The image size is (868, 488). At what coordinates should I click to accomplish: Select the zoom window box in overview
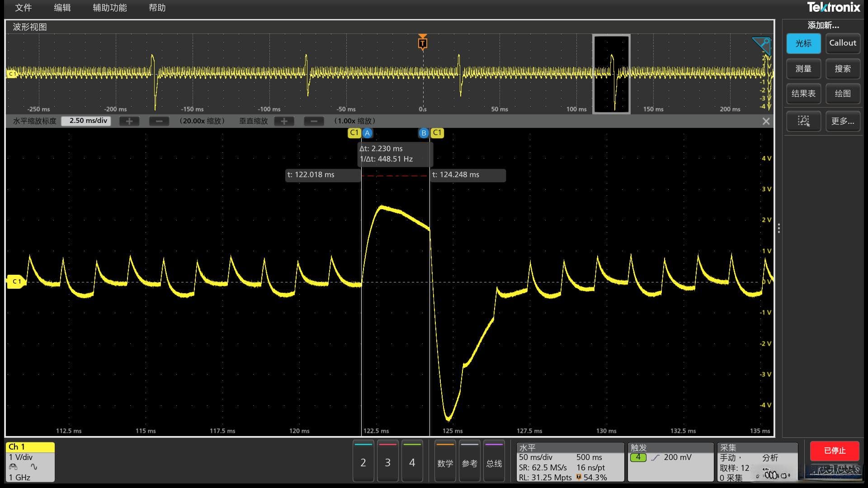point(611,74)
